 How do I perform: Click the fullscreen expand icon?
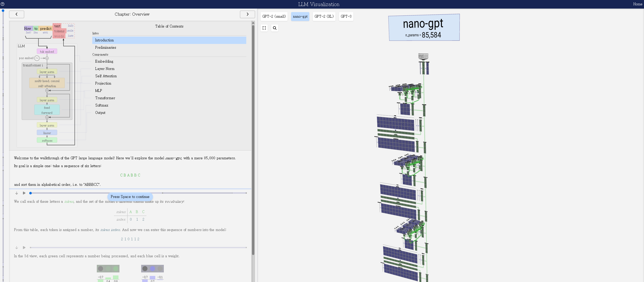(x=264, y=28)
